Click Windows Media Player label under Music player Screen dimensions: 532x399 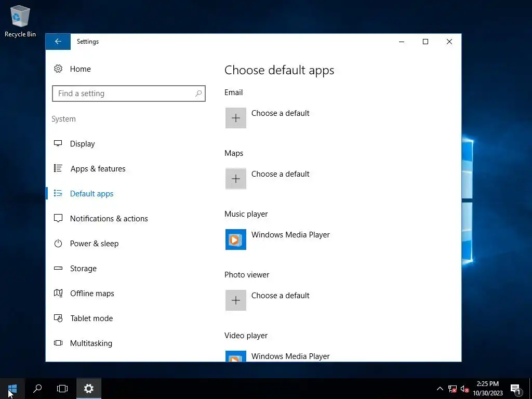(290, 234)
